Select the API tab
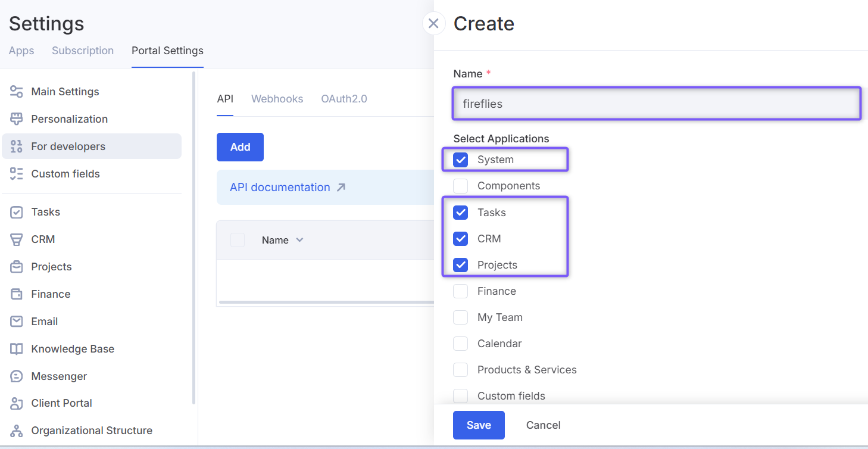 point(225,99)
